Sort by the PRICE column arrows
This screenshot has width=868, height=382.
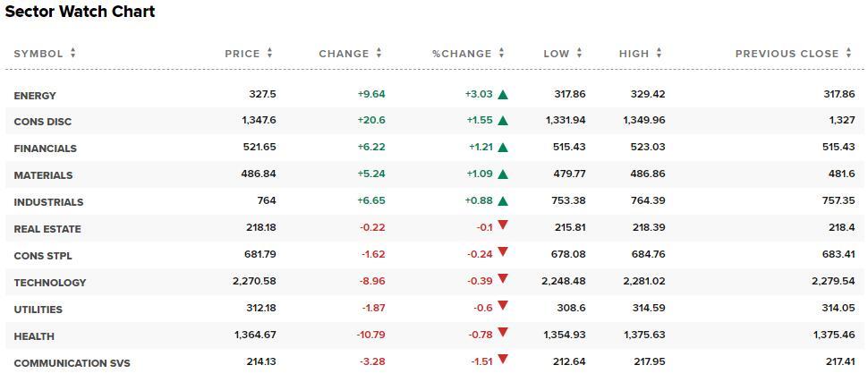pyautogui.click(x=270, y=53)
